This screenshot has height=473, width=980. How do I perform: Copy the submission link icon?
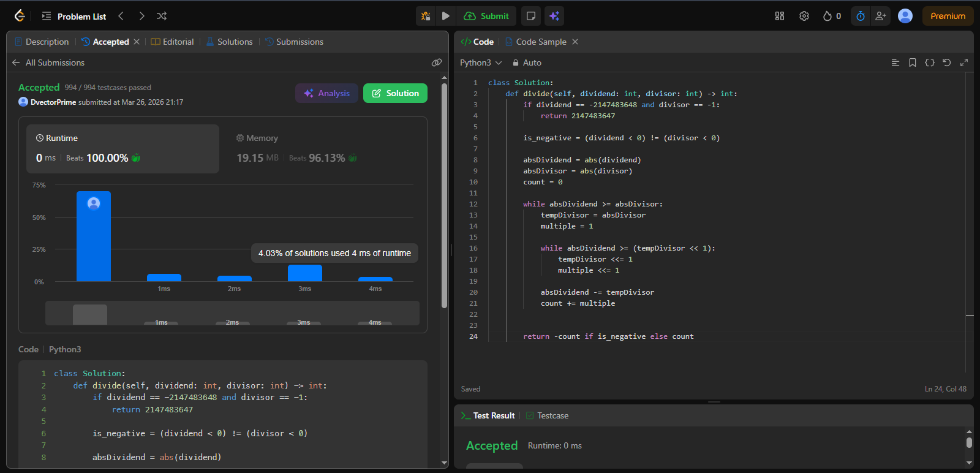point(436,62)
